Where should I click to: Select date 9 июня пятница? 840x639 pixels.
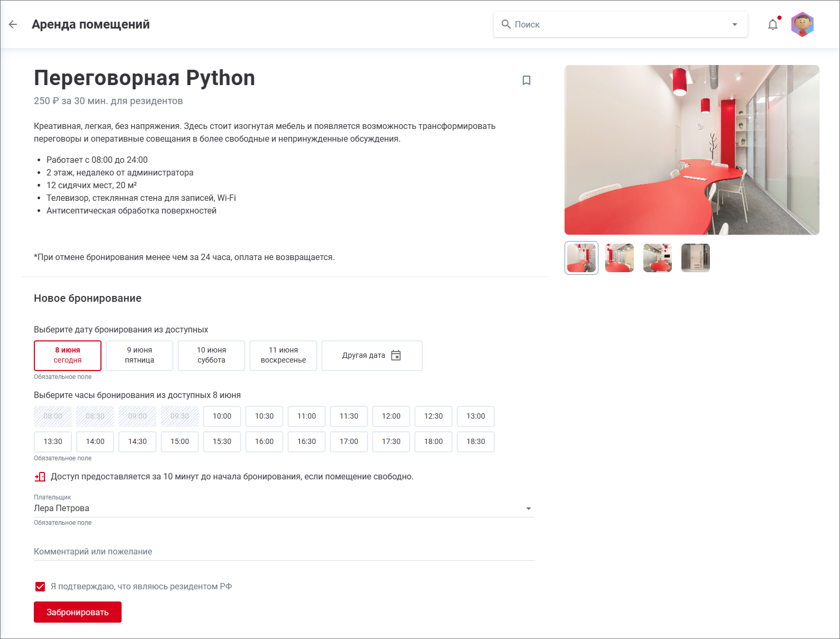pos(140,355)
